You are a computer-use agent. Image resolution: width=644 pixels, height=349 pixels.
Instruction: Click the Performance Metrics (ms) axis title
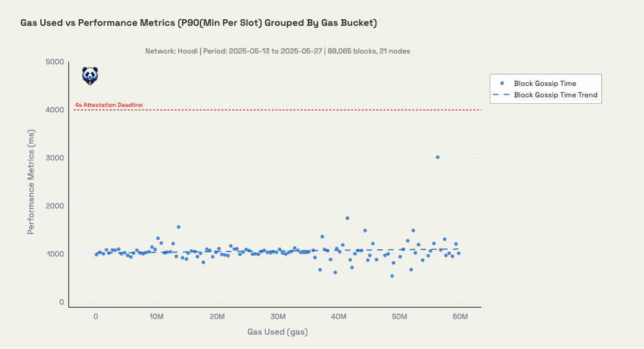click(x=31, y=182)
